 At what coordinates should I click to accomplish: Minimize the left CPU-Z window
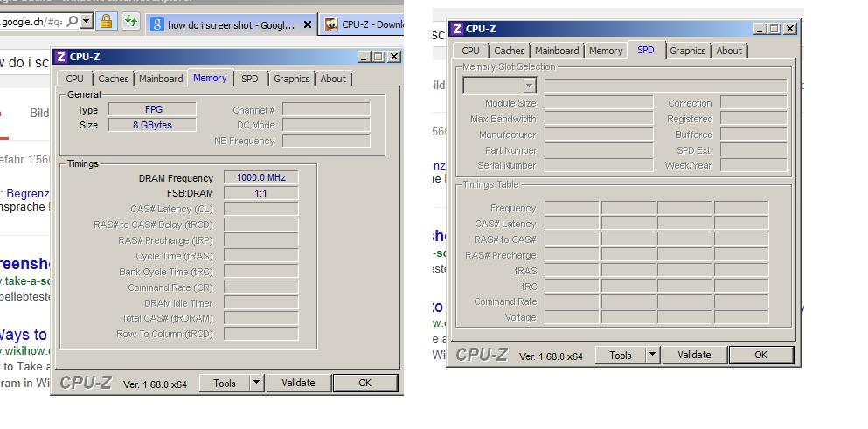364,57
